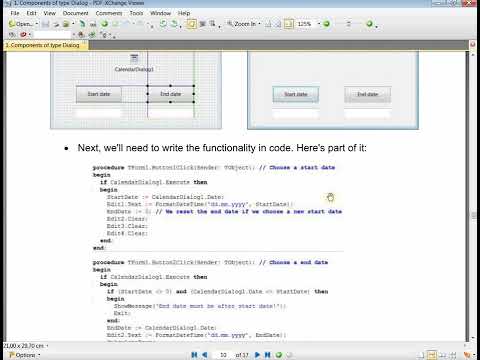Close the document tab with red X
Screen dimensions: 480x360
472,44
